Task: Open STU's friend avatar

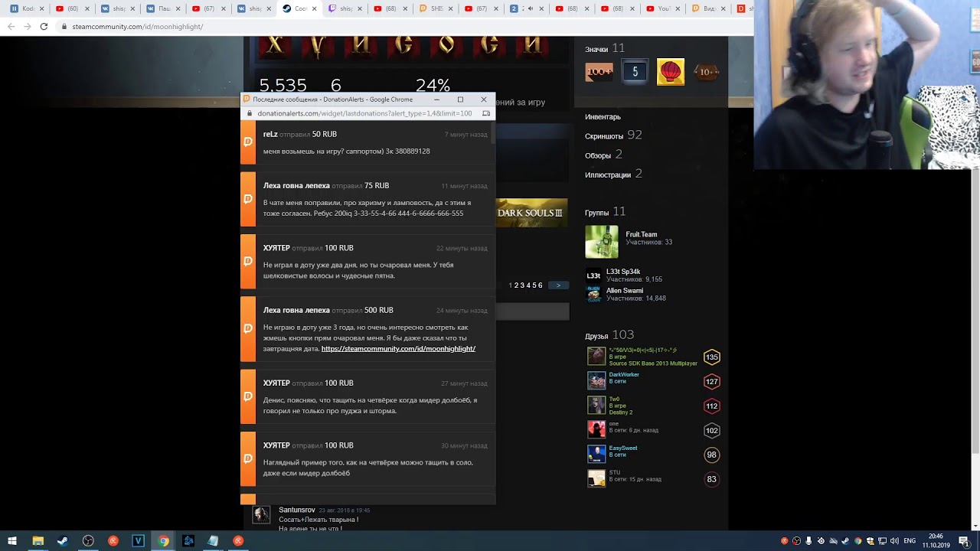Action: tap(596, 479)
